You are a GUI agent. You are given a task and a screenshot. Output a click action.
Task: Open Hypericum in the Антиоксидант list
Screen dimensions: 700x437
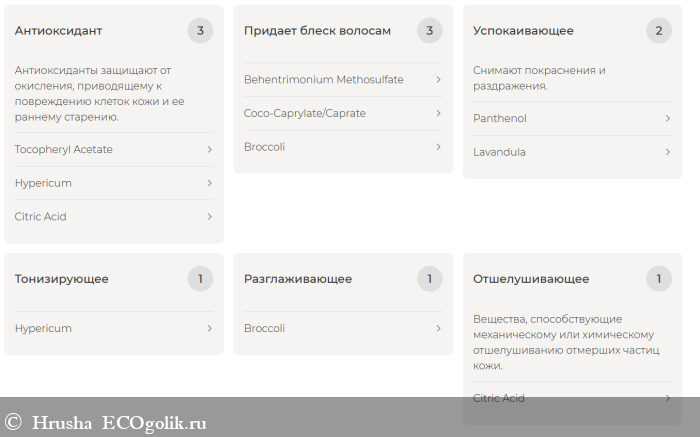tap(43, 183)
